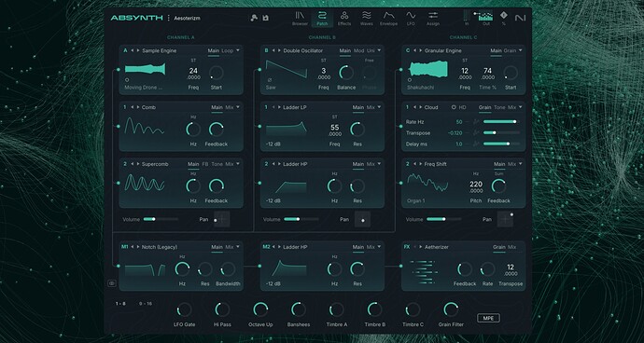Open the LFO view

pos(411,19)
